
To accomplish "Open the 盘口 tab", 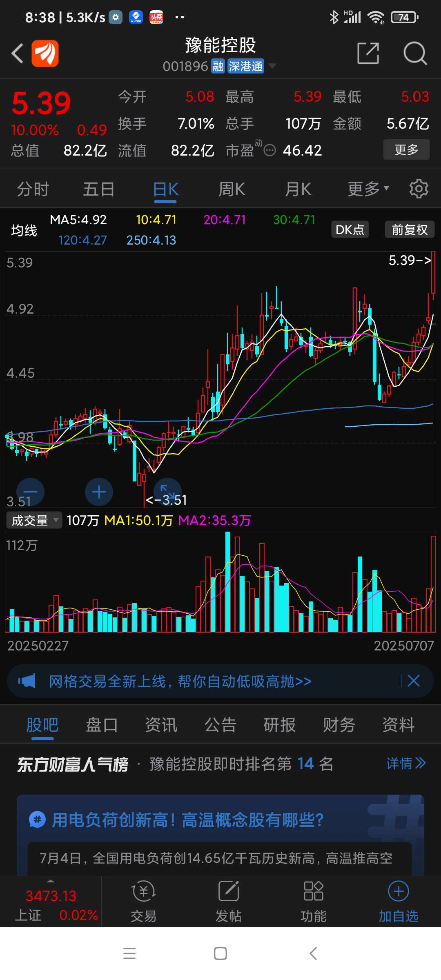I will pyautogui.click(x=102, y=725).
